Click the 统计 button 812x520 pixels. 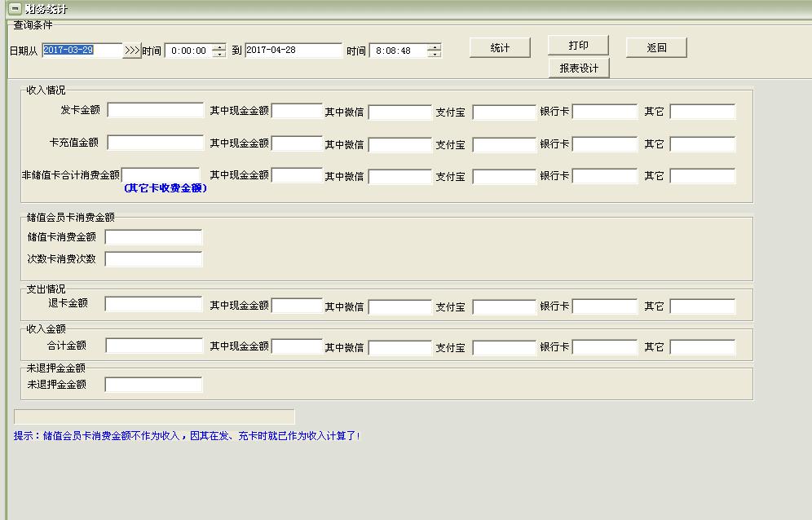pos(500,48)
